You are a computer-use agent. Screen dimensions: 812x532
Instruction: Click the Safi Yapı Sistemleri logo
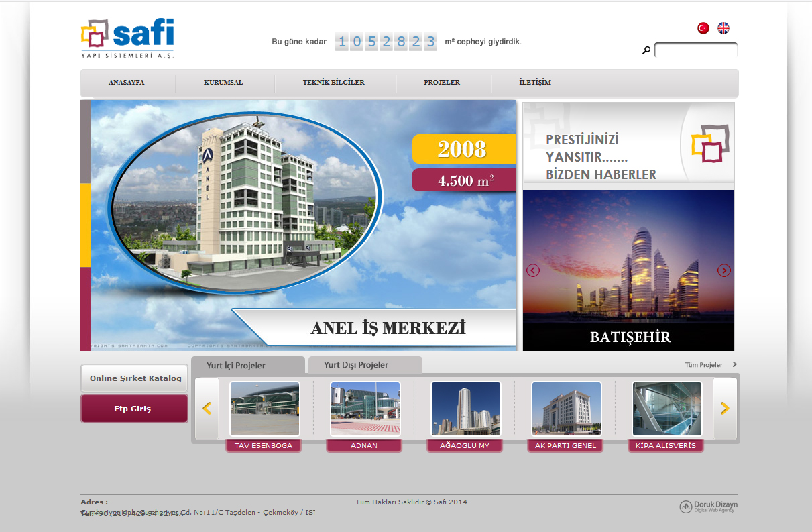click(x=127, y=40)
